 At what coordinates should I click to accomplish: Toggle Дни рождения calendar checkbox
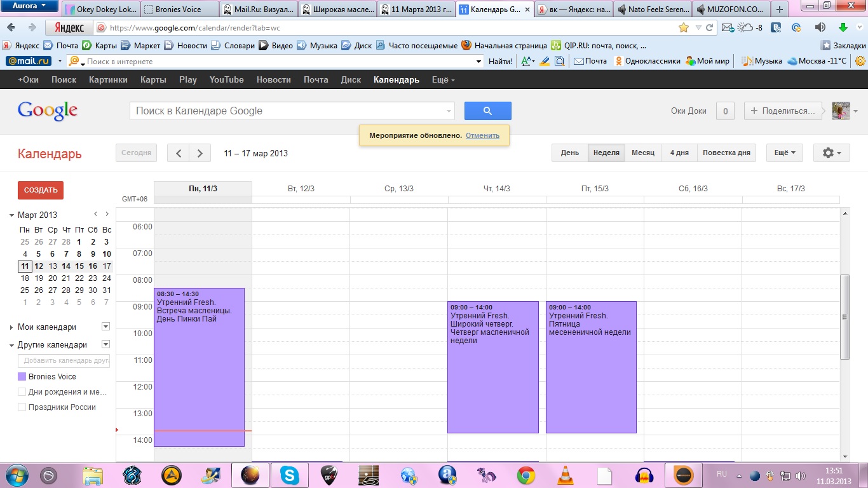click(x=22, y=392)
